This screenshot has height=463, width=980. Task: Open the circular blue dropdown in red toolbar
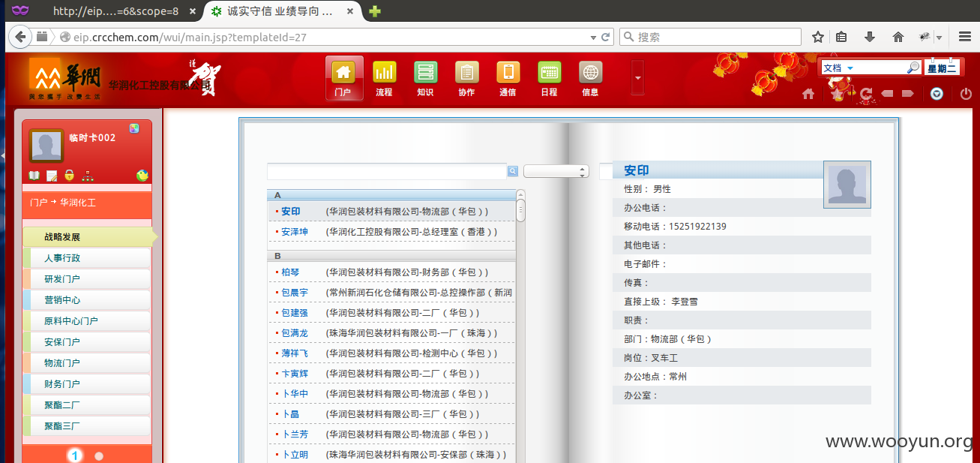click(x=937, y=94)
